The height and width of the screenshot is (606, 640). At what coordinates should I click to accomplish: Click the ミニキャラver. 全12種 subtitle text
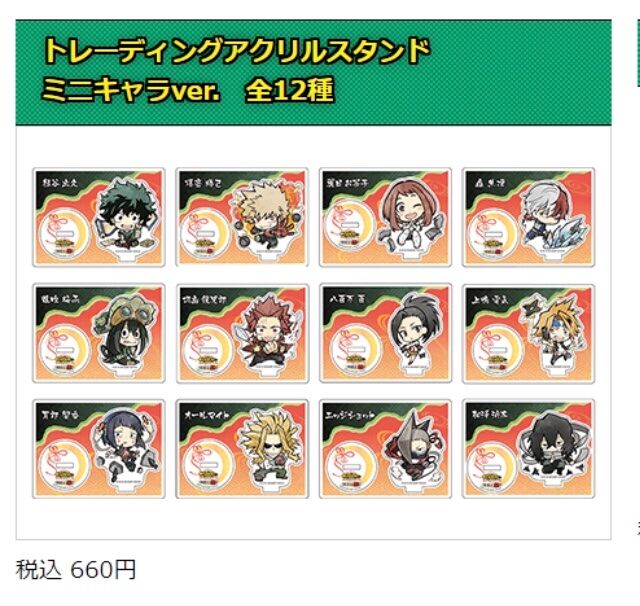pyautogui.click(x=188, y=90)
